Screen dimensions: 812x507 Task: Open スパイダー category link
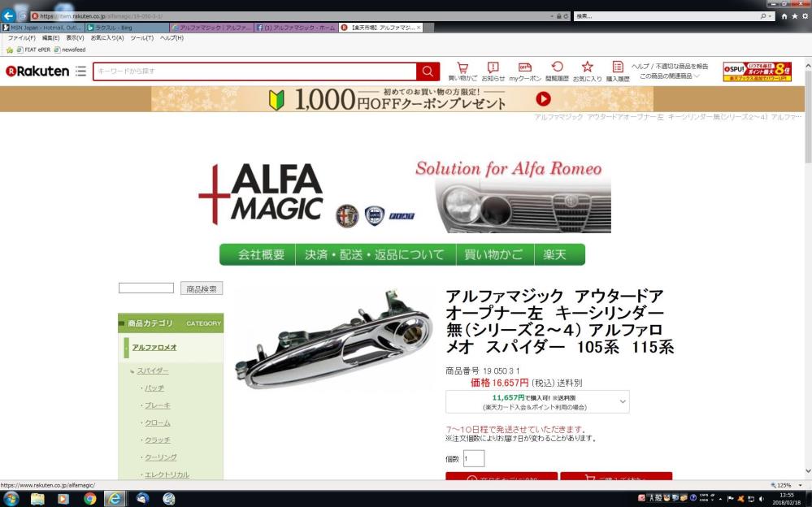(x=153, y=370)
